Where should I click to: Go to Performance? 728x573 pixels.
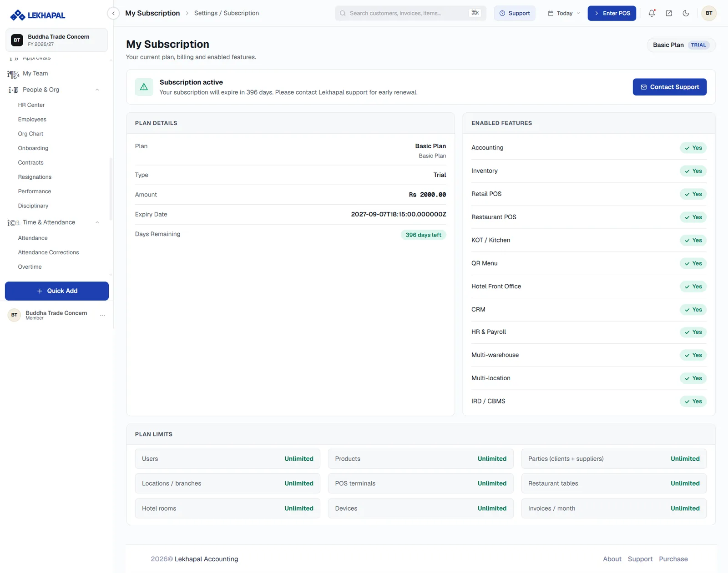[35, 191]
